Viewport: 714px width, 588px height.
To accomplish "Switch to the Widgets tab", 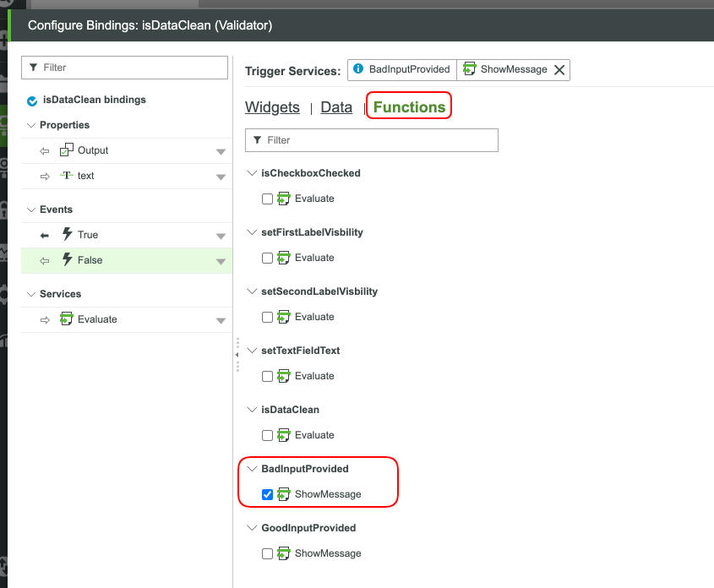I will click(x=272, y=107).
